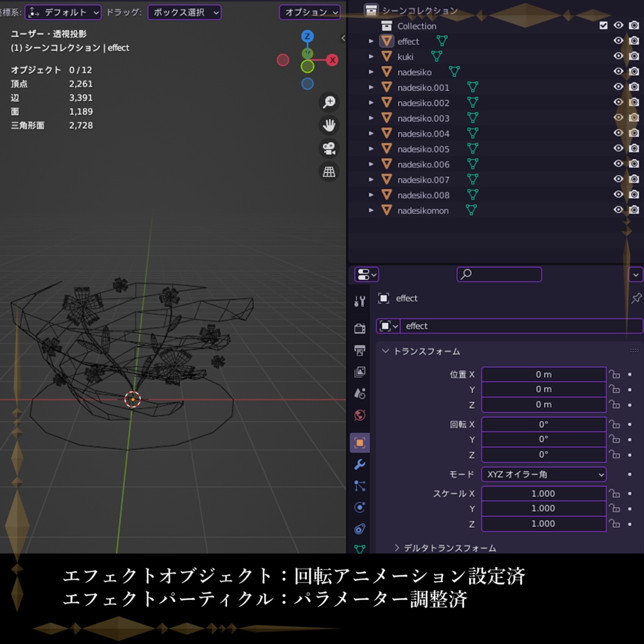Animate Location Z with its dot button
Screen dimensions: 644x644
(x=630, y=405)
